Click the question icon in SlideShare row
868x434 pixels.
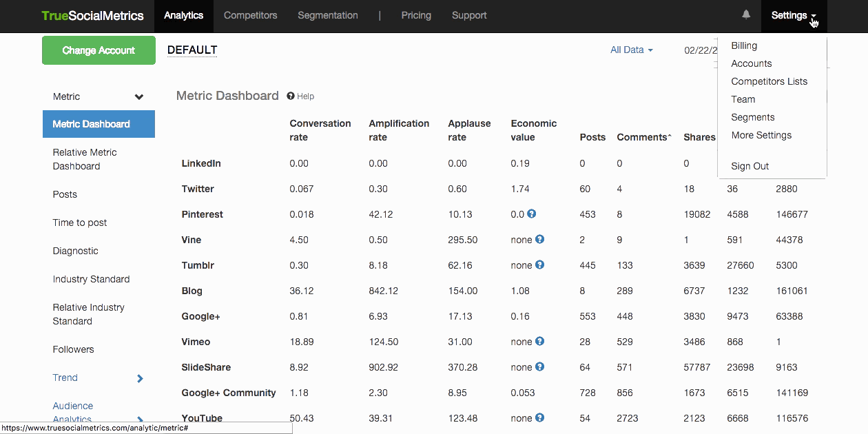(x=539, y=367)
